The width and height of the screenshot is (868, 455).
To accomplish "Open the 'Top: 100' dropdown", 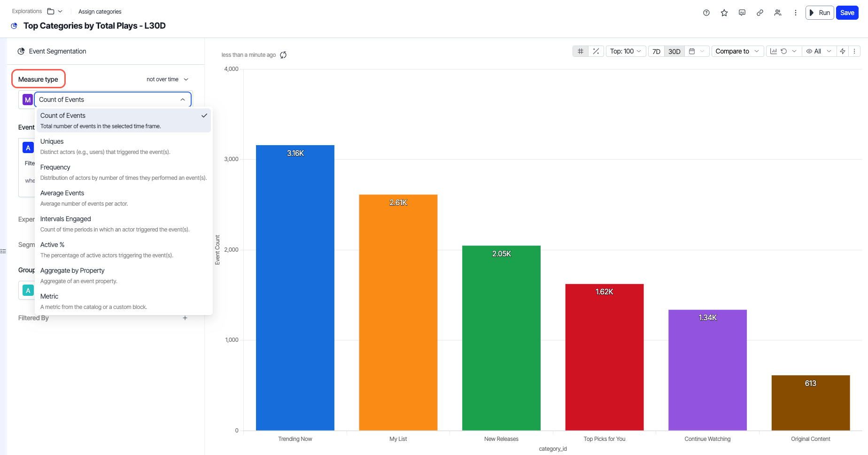I will pos(626,51).
